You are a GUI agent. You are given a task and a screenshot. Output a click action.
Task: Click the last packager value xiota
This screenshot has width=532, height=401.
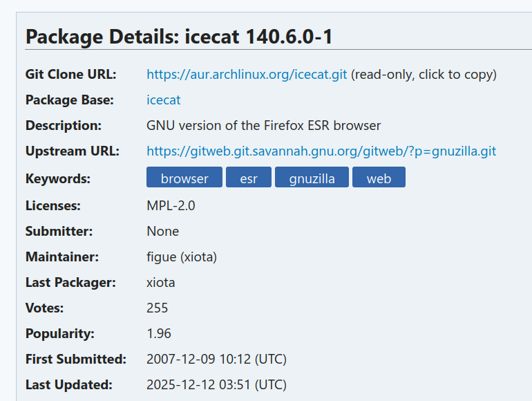[x=160, y=283]
